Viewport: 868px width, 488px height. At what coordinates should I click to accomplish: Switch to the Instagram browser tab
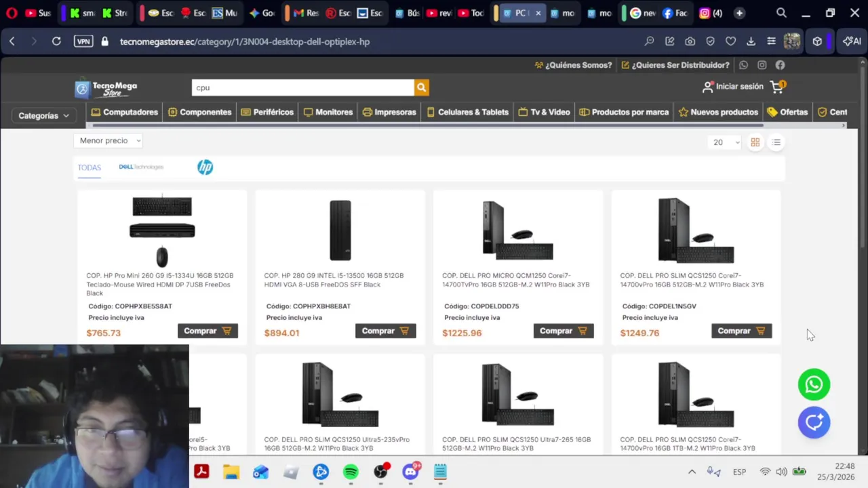[x=710, y=13]
